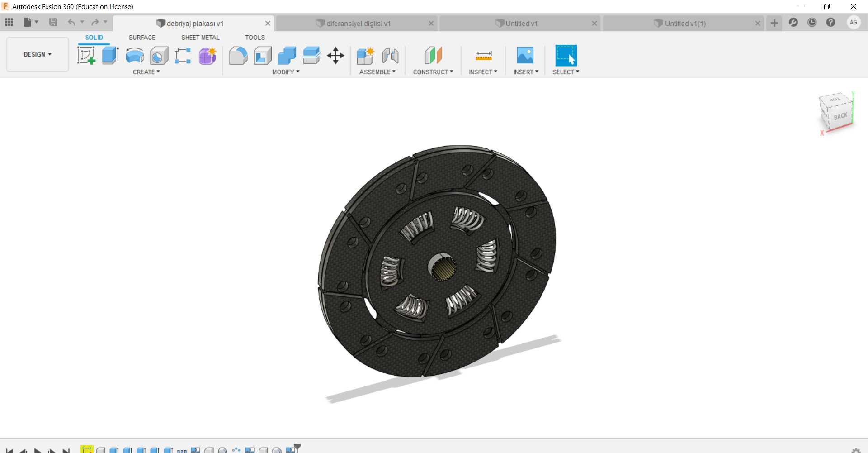Expand the SELECT dropdown menu
This screenshot has width=868, height=453.
pos(566,72)
